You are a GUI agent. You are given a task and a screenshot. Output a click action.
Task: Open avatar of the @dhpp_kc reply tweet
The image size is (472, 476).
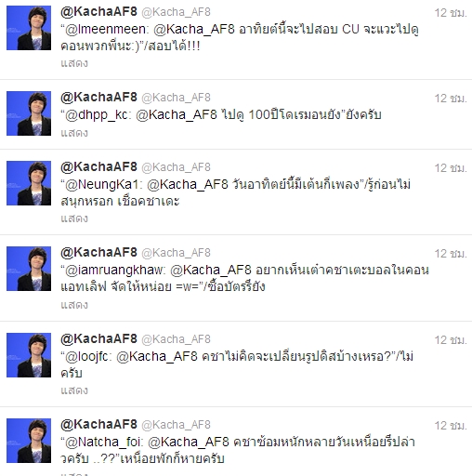tap(29, 113)
